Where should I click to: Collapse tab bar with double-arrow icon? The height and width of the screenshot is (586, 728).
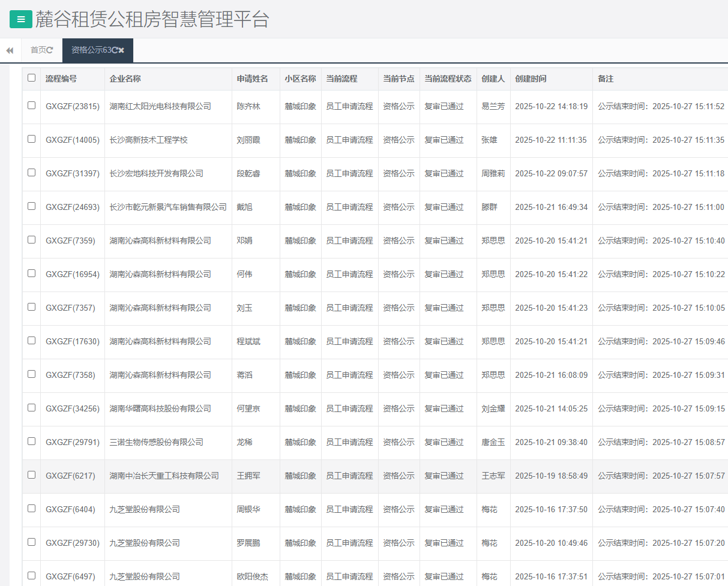[10, 50]
